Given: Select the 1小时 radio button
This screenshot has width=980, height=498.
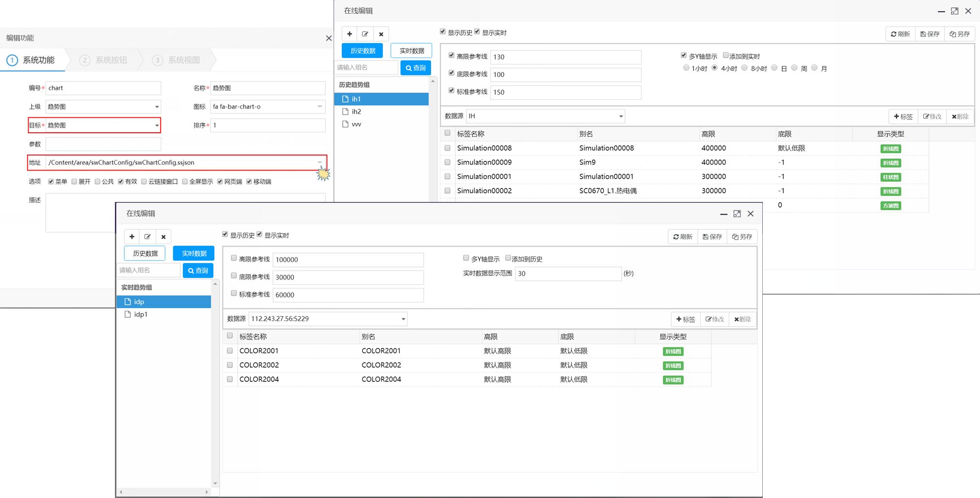Looking at the screenshot, I should click(686, 68).
